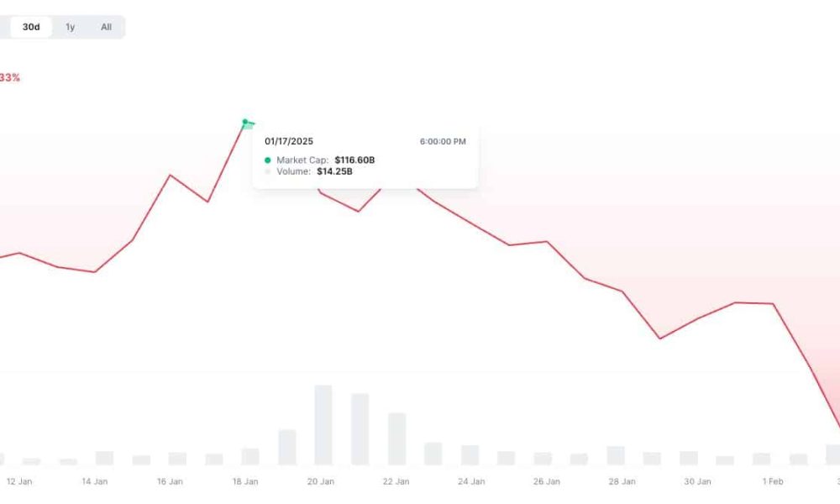The width and height of the screenshot is (840, 504).
Task: Click the green data point marker on the line
Action: (x=245, y=122)
